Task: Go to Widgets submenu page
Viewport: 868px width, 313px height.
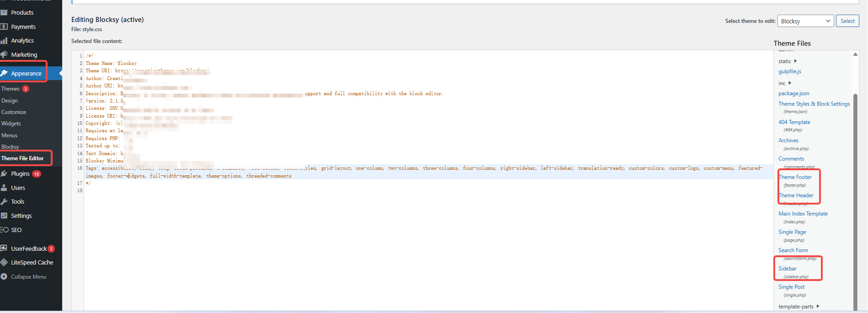Action: click(11, 124)
